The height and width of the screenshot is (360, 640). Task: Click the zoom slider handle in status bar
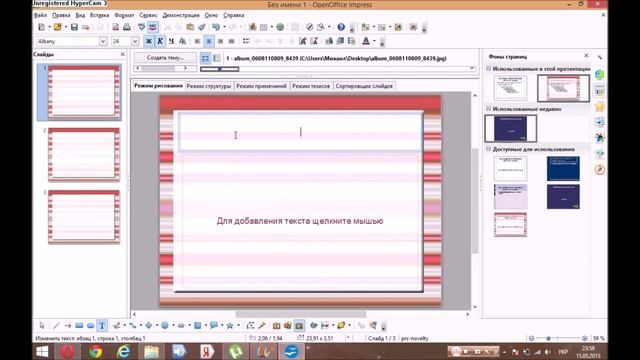pos(549,338)
